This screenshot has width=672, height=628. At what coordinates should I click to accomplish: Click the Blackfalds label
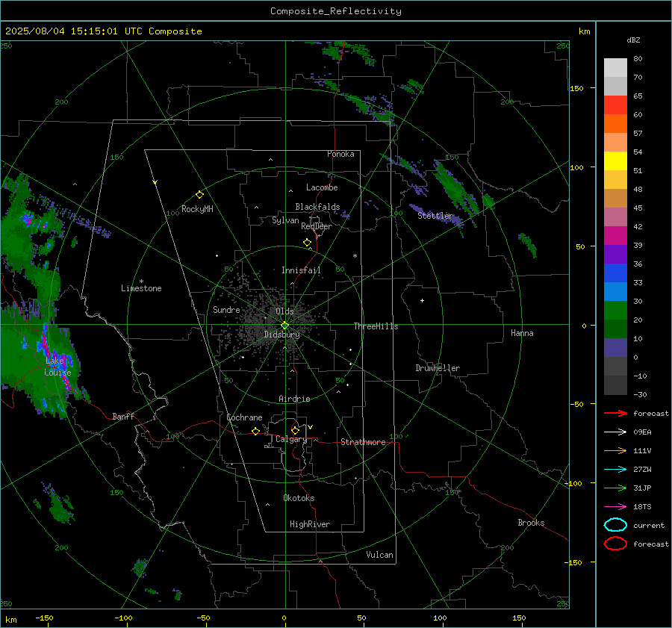click(317, 207)
